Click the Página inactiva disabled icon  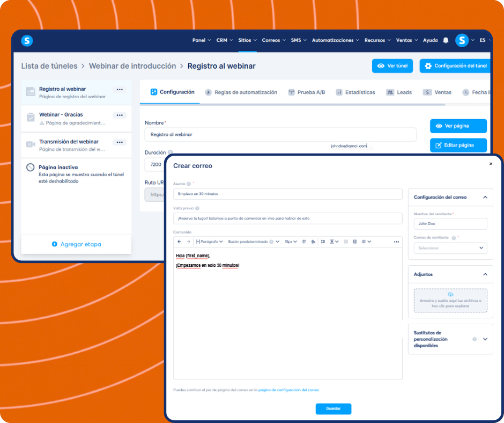click(30, 167)
